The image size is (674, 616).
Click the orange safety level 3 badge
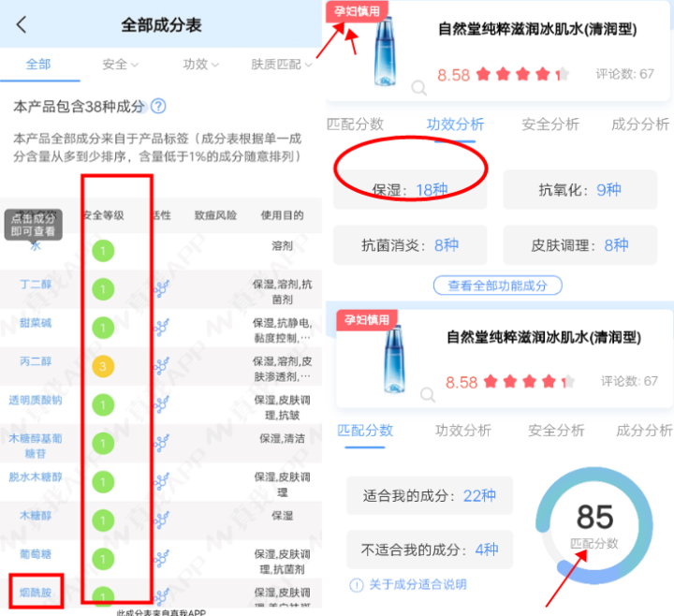(103, 366)
